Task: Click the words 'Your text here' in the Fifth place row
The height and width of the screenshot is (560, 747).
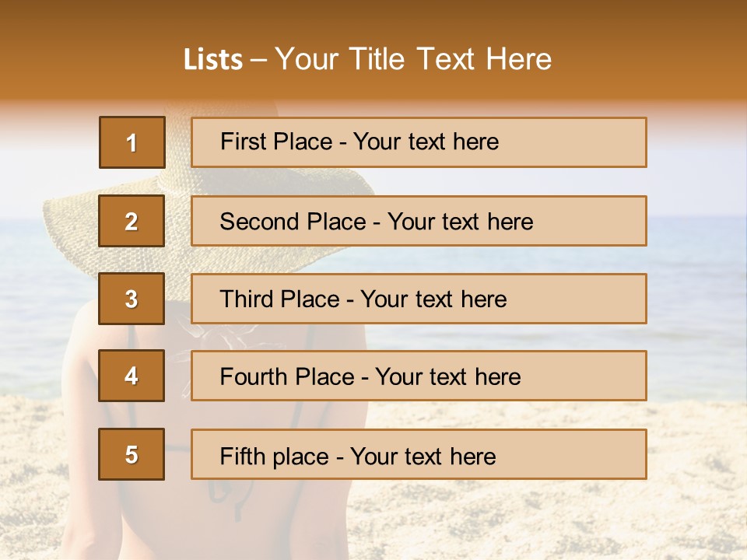Action: (x=423, y=456)
